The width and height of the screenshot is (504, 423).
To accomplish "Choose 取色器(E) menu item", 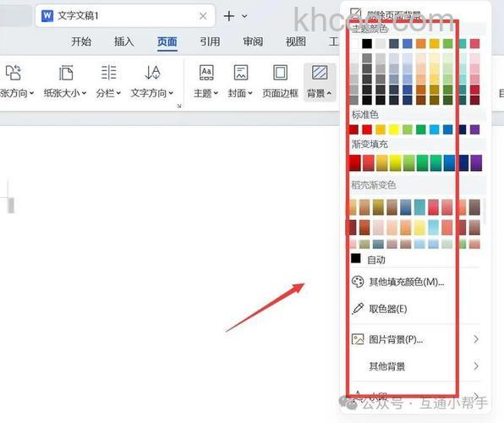I will [388, 309].
